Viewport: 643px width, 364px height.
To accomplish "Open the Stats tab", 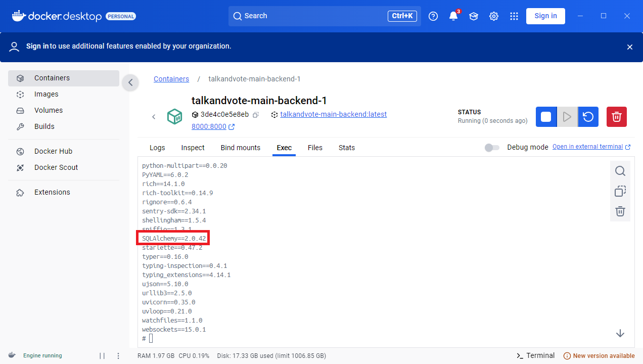I will (347, 148).
